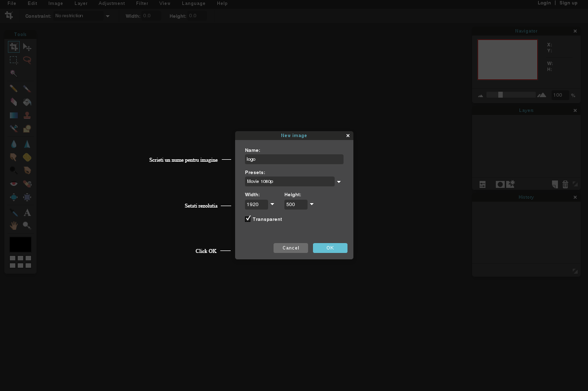Select the Zoom magnifier tool
Image resolution: width=588 pixels, height=391 pixels.
[x=27, y=225]
